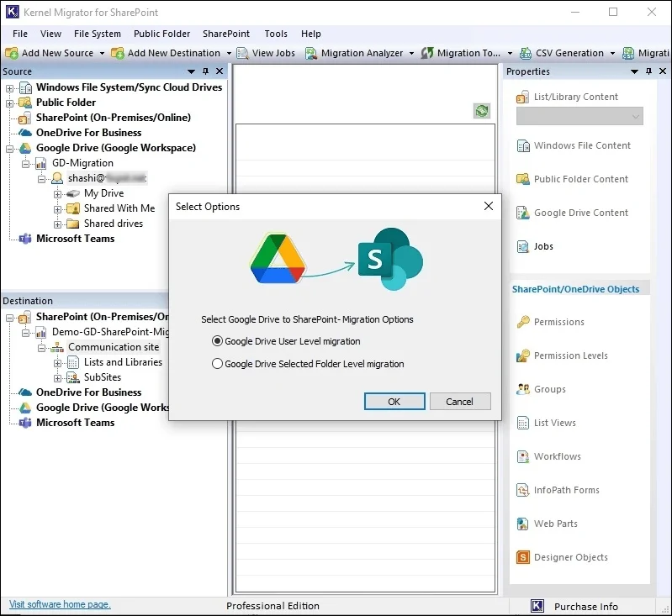This screenshot has width=672, height=616.
Task: Select Google Drive Selected Folder Level migration
Action: point(308,364)
